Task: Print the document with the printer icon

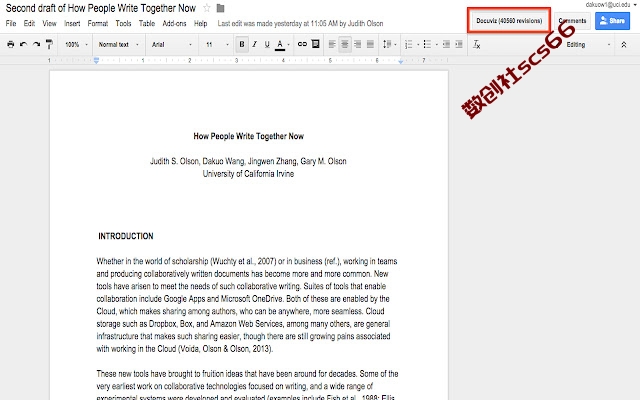Action: pyautogui.click(x=11, y=44)
